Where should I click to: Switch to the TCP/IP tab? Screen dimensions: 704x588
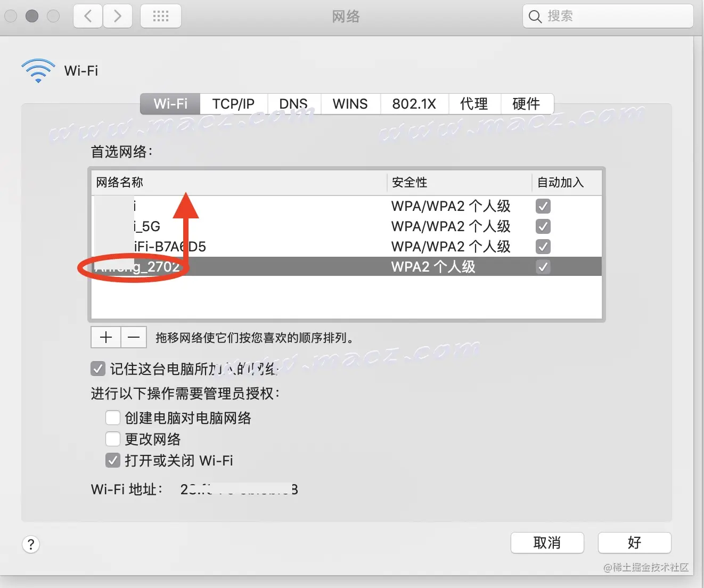tap(233, 104)
